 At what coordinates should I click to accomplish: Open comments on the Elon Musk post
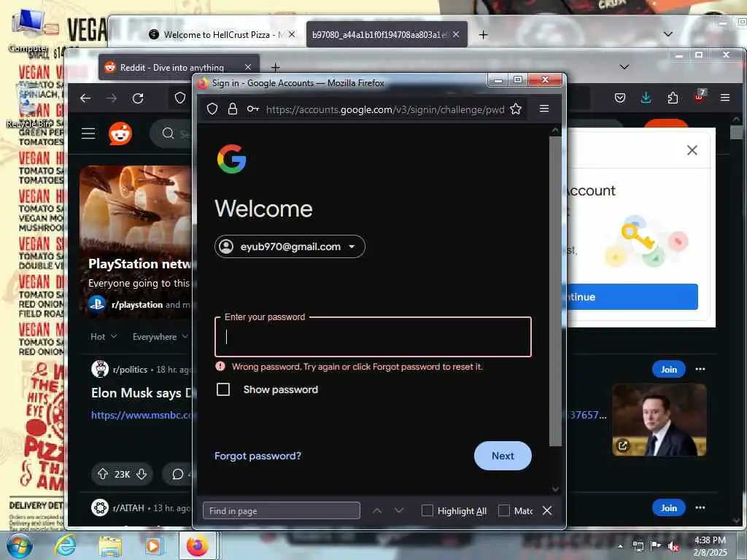[x=178, y=474]
